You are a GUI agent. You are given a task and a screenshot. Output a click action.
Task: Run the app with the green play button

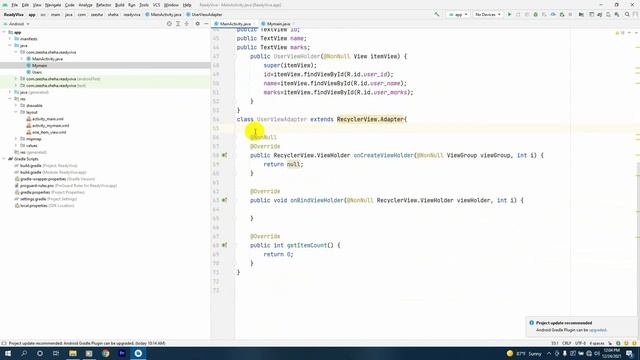click(x=509, y=14)
